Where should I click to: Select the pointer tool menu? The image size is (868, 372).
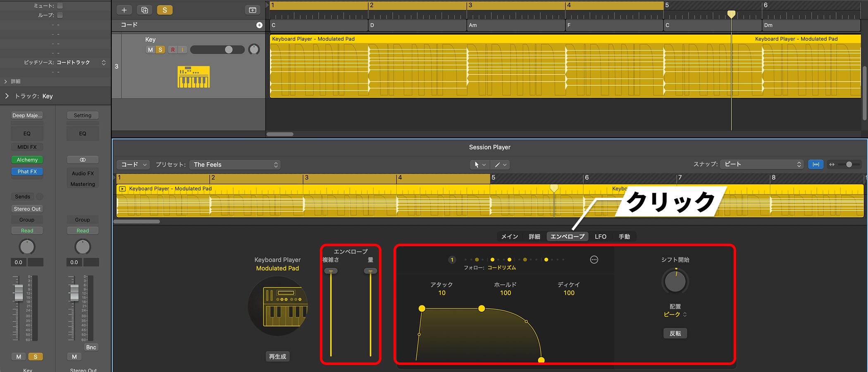[479, 165]
